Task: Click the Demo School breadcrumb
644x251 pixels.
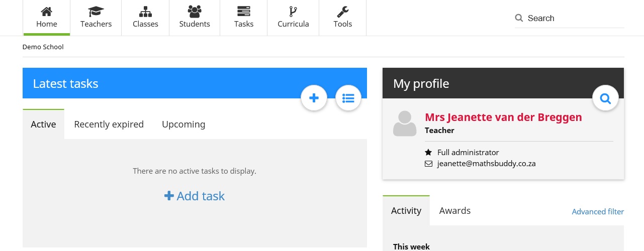Action: click(43, 47)
